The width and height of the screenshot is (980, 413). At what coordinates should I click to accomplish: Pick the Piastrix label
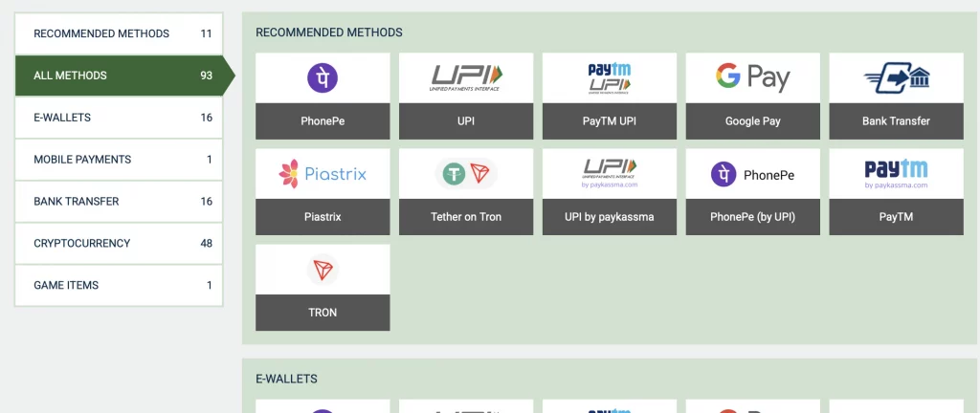tap(323, 217)
